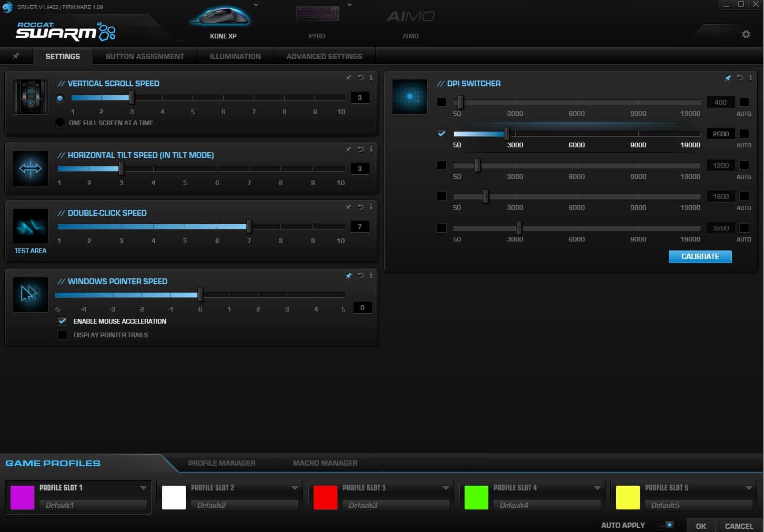
Task: Toggle the Auto Apply switch
Action: [x=666, y=525]
